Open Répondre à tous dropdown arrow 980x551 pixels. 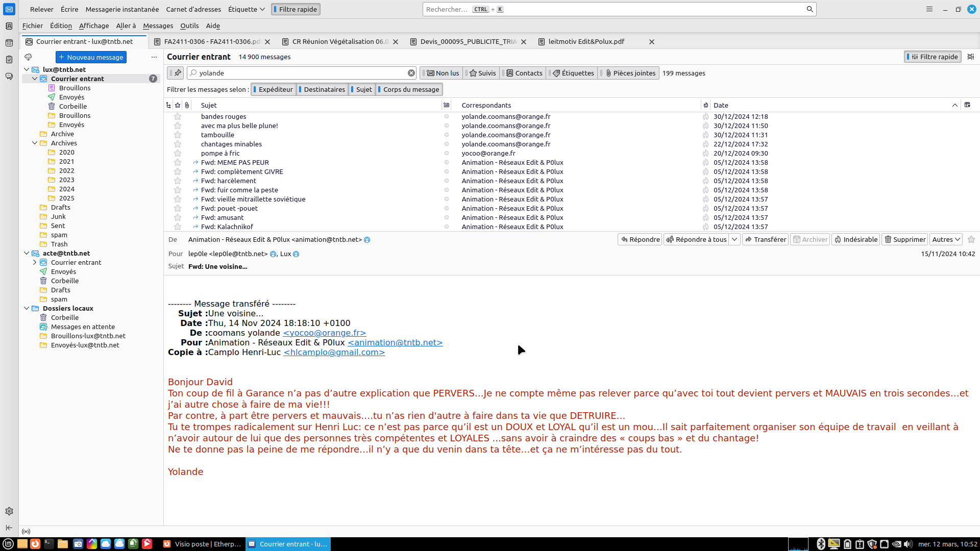pos(734,239)
